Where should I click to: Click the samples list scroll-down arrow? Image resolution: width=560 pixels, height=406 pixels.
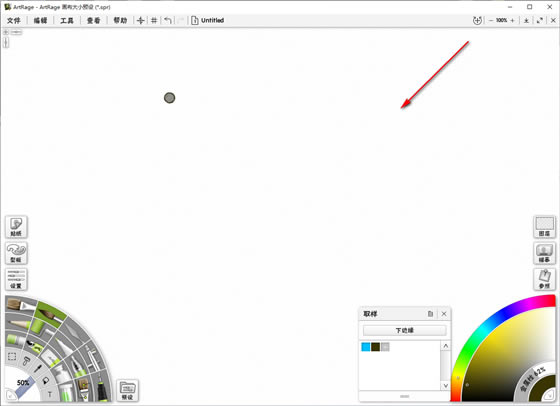click(x=445, y=386)
